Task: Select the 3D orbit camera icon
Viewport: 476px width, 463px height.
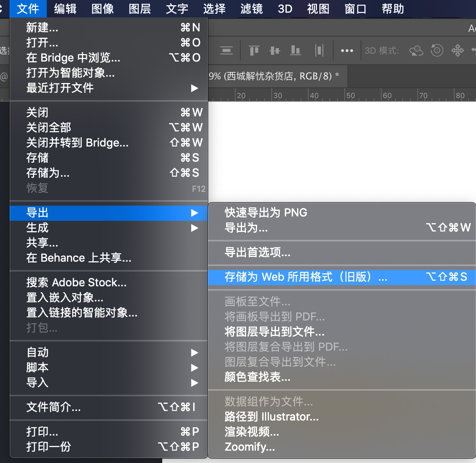Action: (x=416, y=50)
